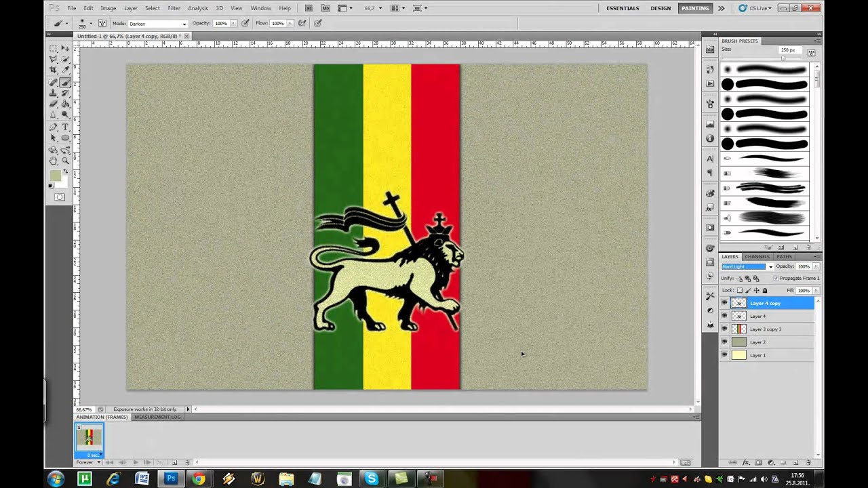
Task: Select the Move tool
Action: 65,48
